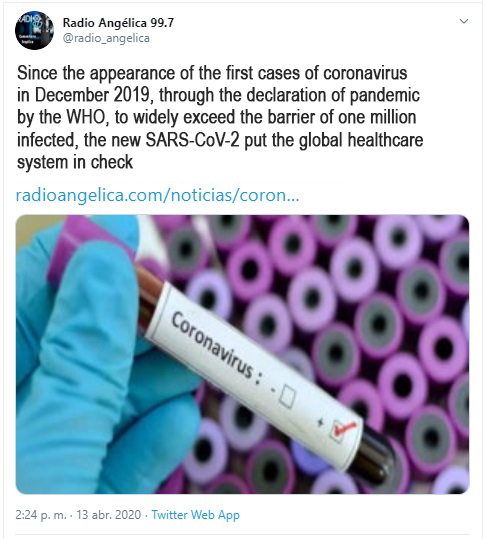Open the Radio Angélica 99.7 display name

118,23
